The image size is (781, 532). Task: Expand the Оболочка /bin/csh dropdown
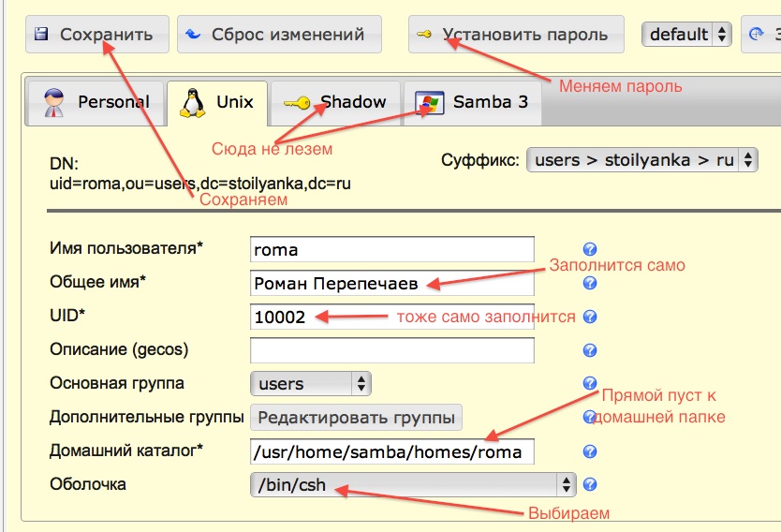(413, 485)
